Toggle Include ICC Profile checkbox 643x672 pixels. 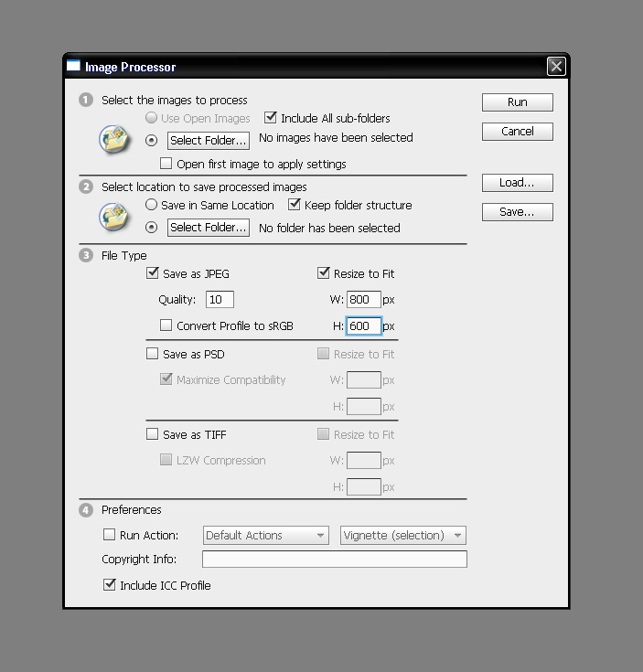[x=110, y=584]
